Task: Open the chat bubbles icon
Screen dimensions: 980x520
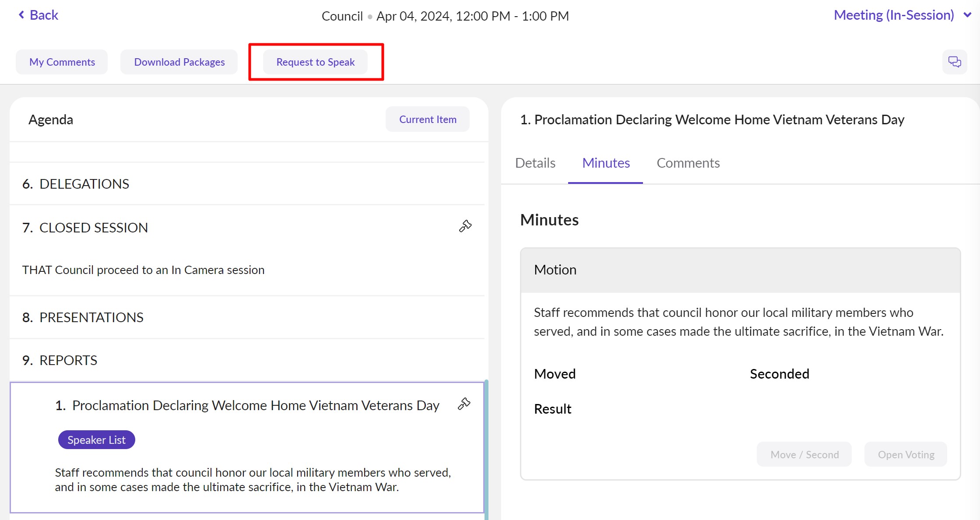Action: click(x=954, y=62)
